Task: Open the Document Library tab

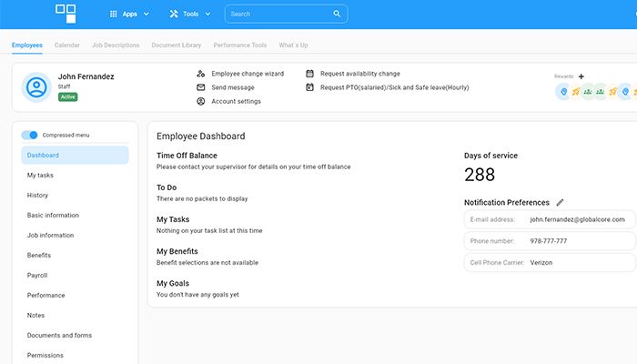Action: pyautogui.click(x=177, y=45)
